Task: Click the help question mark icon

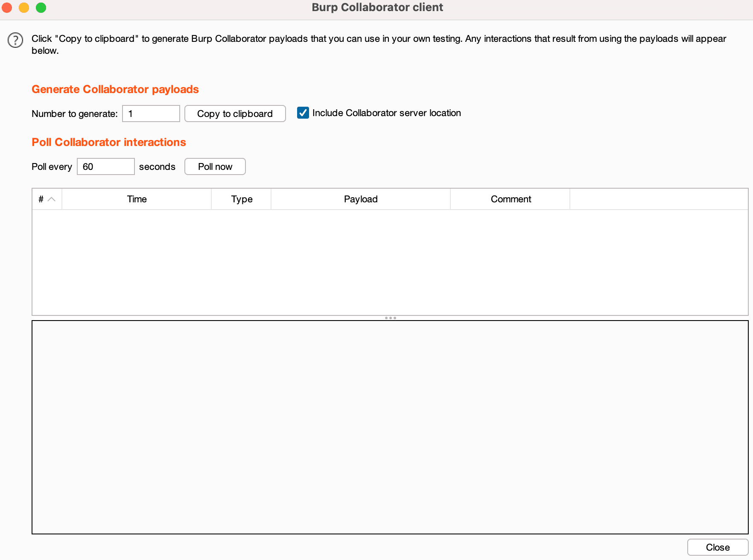Action: pos(15,40)
